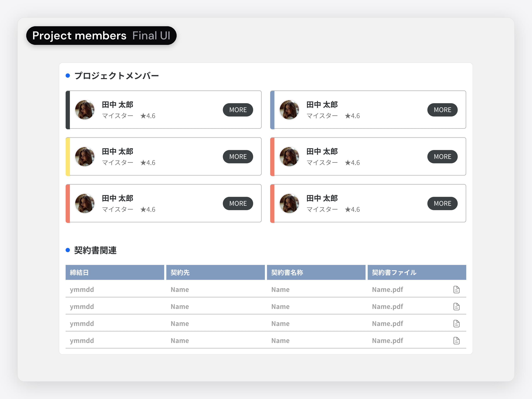The height and width of the screenshot is (399, 532).
Task: Open the PDF file icon in second contract row
Action: pos(456,307)
